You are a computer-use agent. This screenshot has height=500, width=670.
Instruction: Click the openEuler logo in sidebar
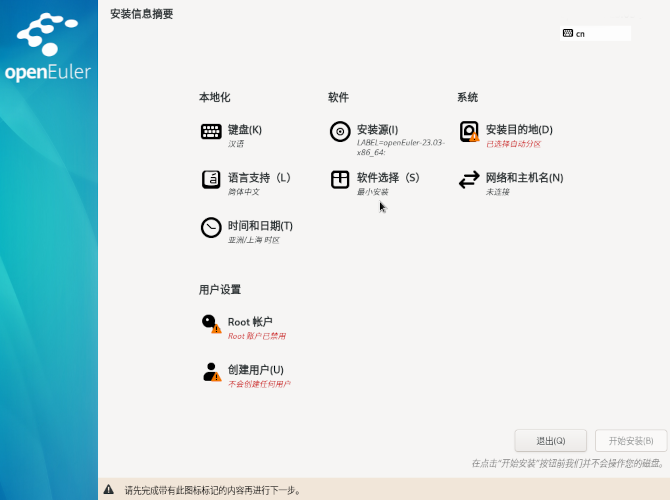click(48, 48)
